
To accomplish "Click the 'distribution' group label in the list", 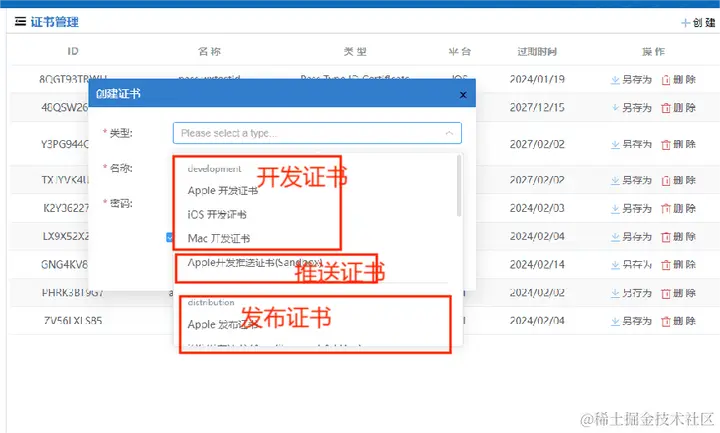I will (x=211, y=302).
